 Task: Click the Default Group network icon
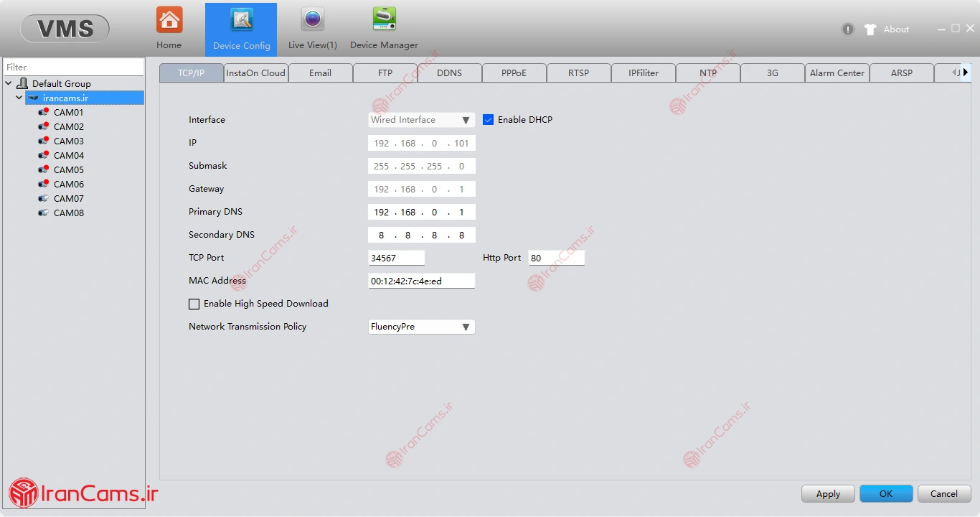[x=22, y=83]
